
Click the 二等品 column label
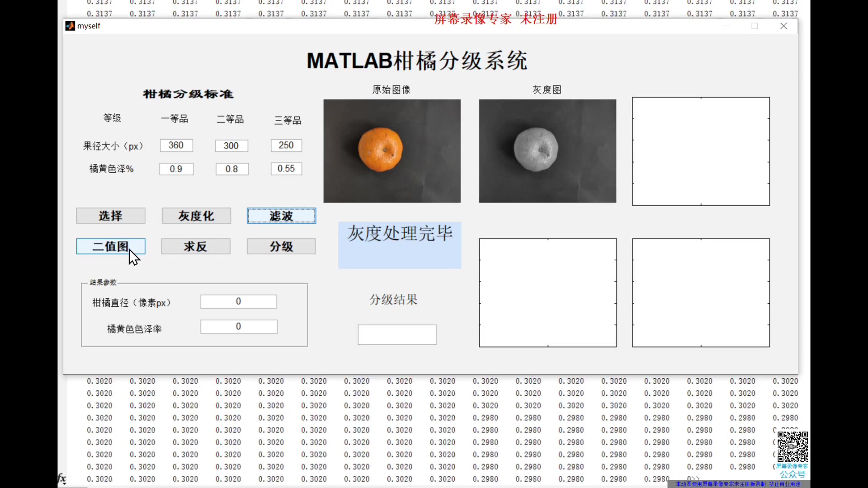(230, 119)
